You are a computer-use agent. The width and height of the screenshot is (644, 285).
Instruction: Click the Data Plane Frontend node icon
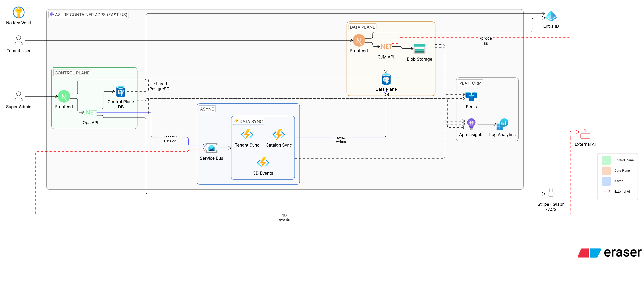pyautogui.click(x=359, y=41)
